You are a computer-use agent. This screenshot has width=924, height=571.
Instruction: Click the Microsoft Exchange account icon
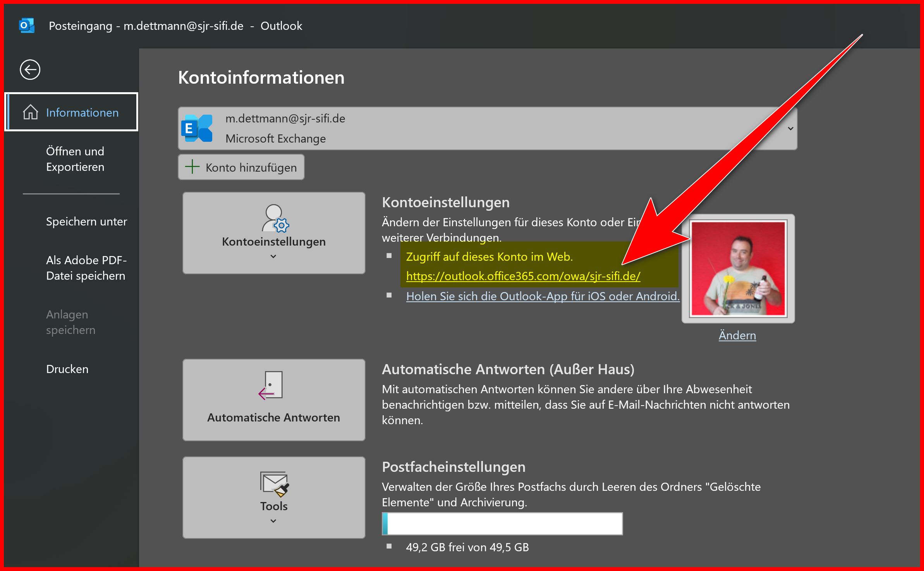pos(197,128)
